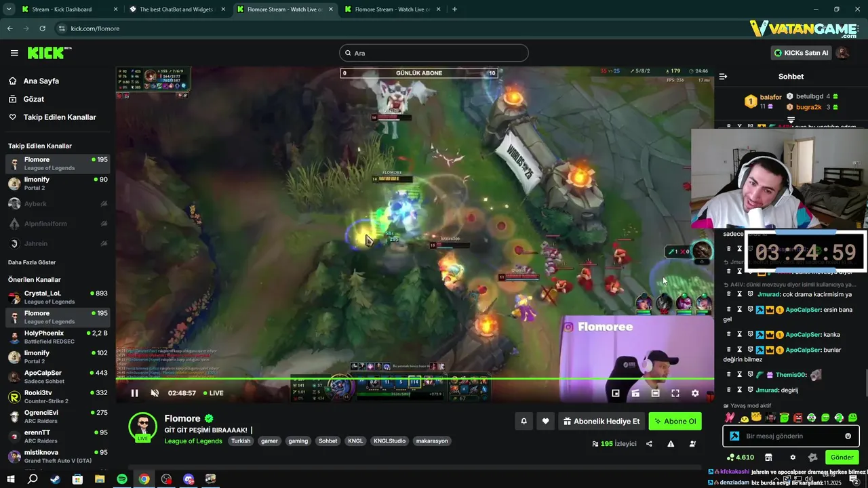This screenshot has width=868, height=488.
Task: Click the blue hammer moderator badge in chat input
Action: [x=734, y=436]
